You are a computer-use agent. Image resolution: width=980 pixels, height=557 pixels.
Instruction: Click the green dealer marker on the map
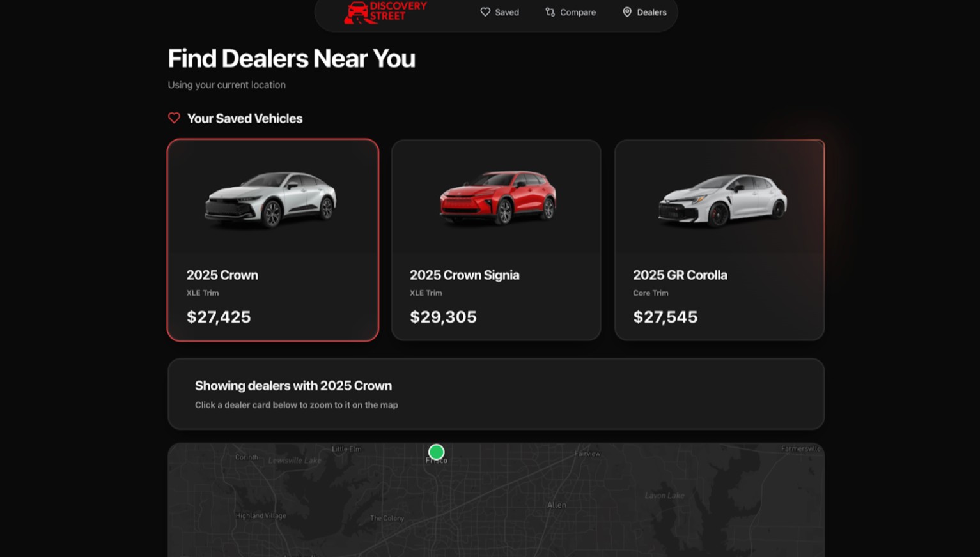pyautogui.click(x=437, y=452)
